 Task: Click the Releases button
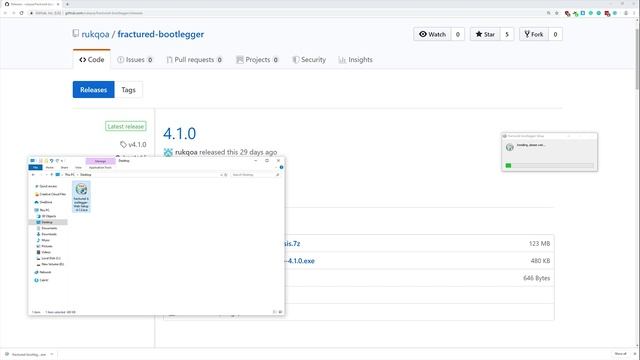[93, 90]
